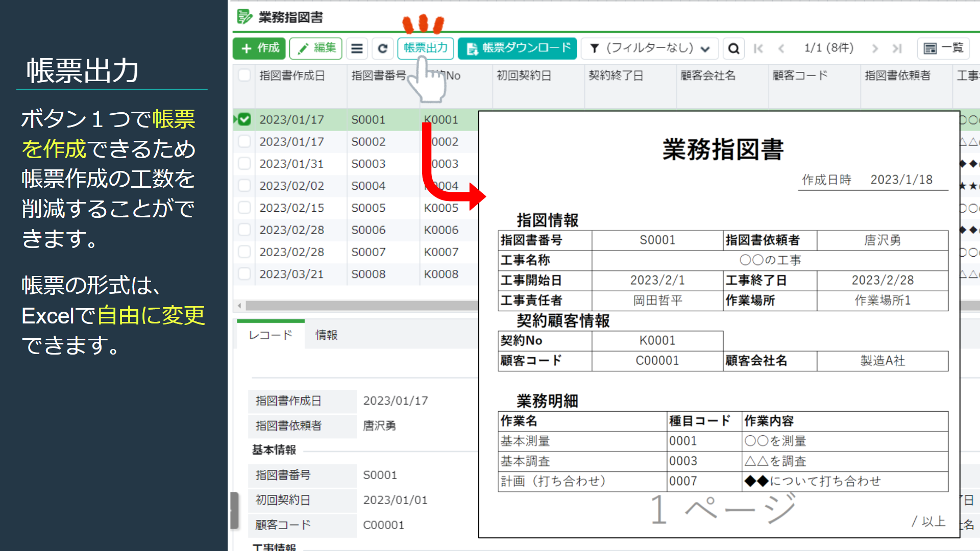
Task: Select the レコード tab
Action: coord(271,335)
